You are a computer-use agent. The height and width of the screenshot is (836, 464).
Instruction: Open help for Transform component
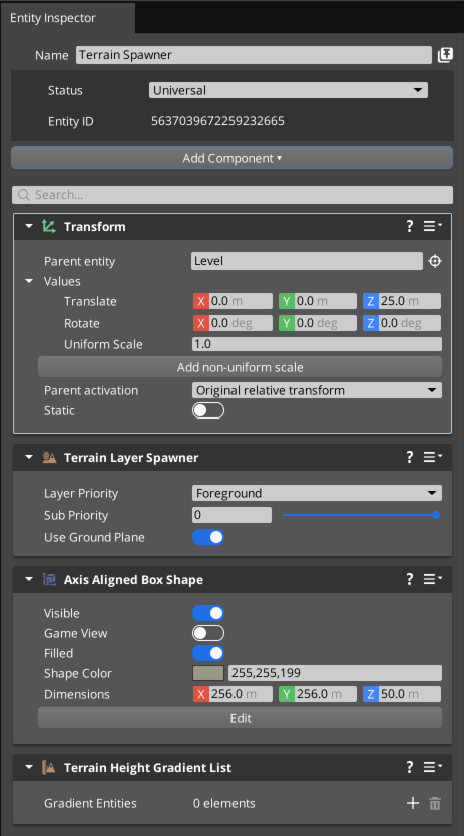[410, 227]
